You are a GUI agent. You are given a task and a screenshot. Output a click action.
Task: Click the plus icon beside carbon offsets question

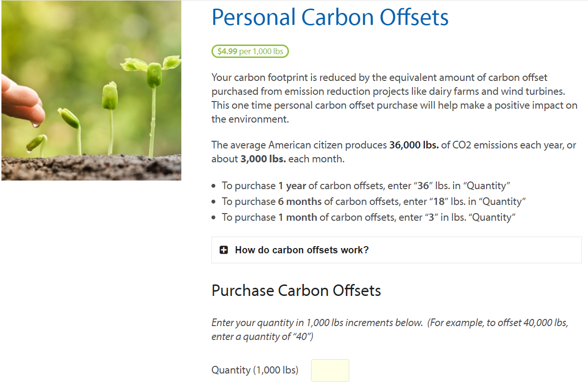pyautogui.click(x=223, y=250)
